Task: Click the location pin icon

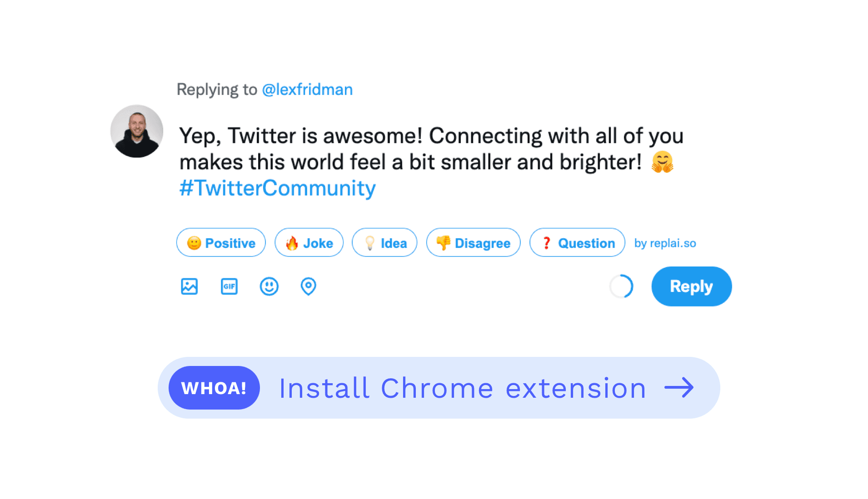Action: click(x=308, y=287)
